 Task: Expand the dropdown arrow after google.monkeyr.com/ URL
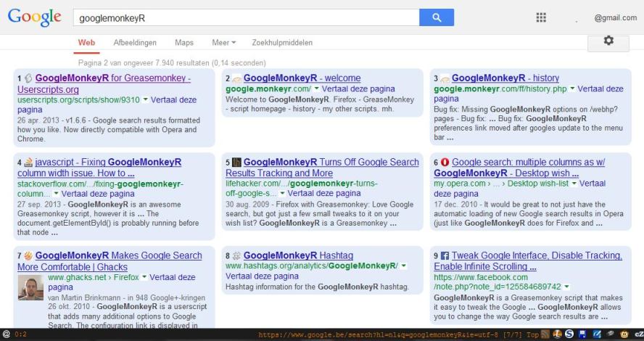tap(316, 89)
